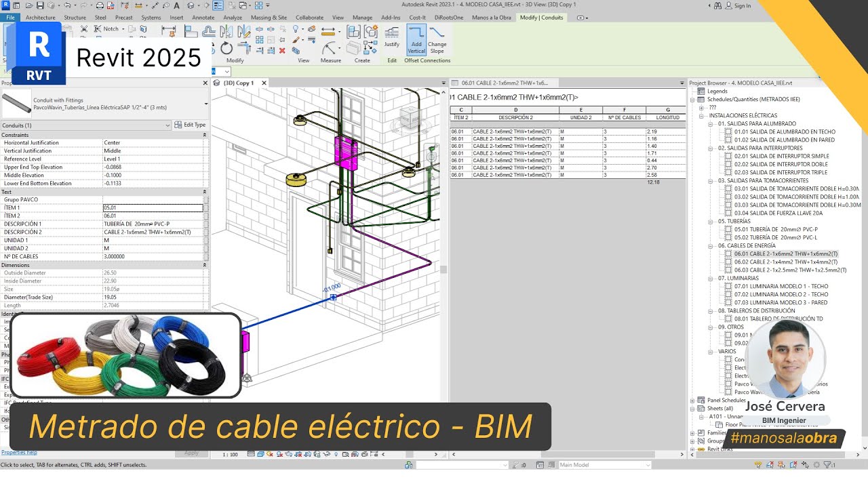Open the File menu tab
Screen dimensions: 868x488
point(10,17)
